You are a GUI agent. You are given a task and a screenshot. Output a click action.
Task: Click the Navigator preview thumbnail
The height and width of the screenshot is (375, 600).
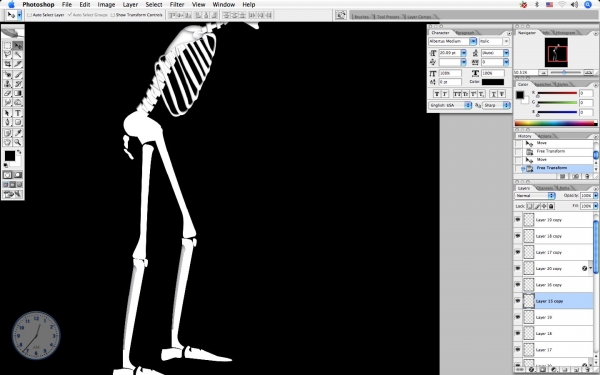pos(556,52)
